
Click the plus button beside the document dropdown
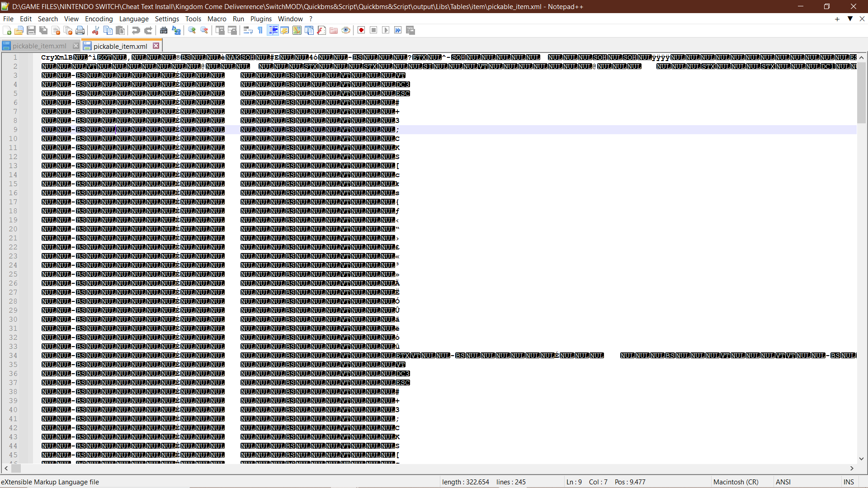pos(837,19)
